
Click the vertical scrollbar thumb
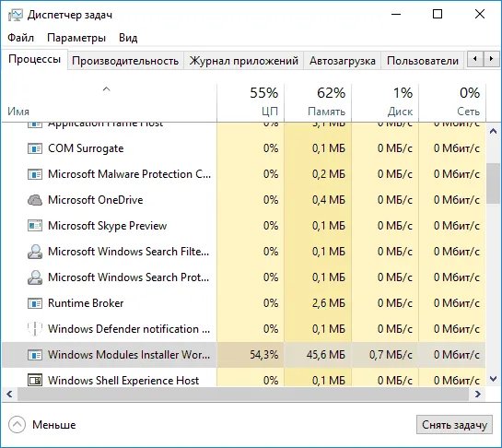coord(494,183)
